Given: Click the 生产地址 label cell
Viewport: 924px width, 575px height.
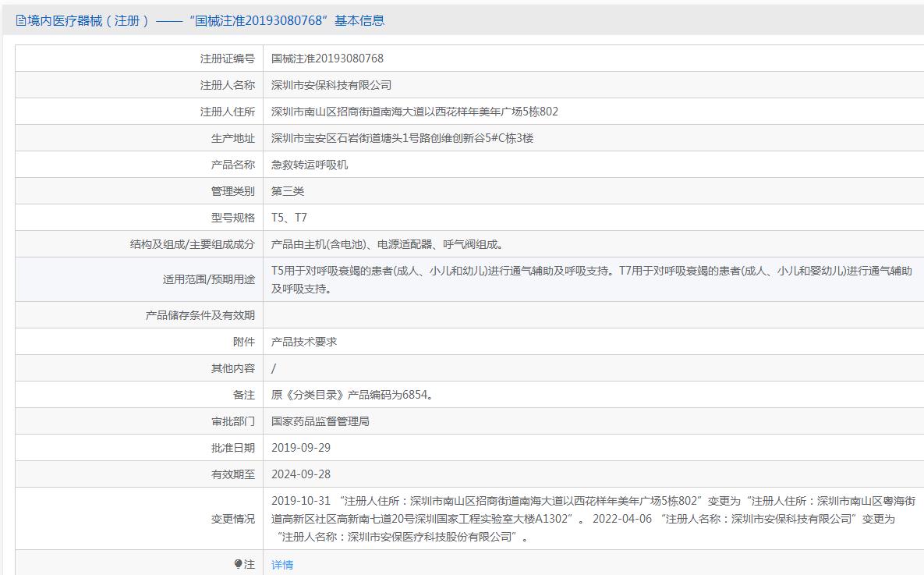Looking at the screenshot, I should [139, 138].
